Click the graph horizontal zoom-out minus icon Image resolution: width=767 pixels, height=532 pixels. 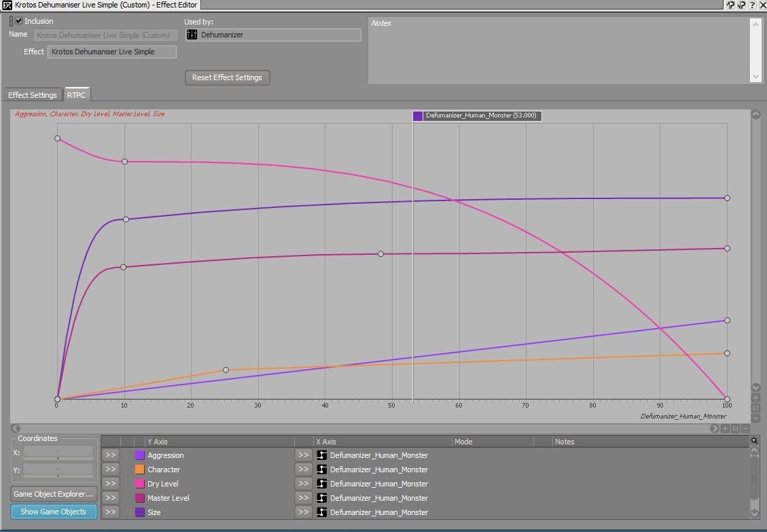745,429
